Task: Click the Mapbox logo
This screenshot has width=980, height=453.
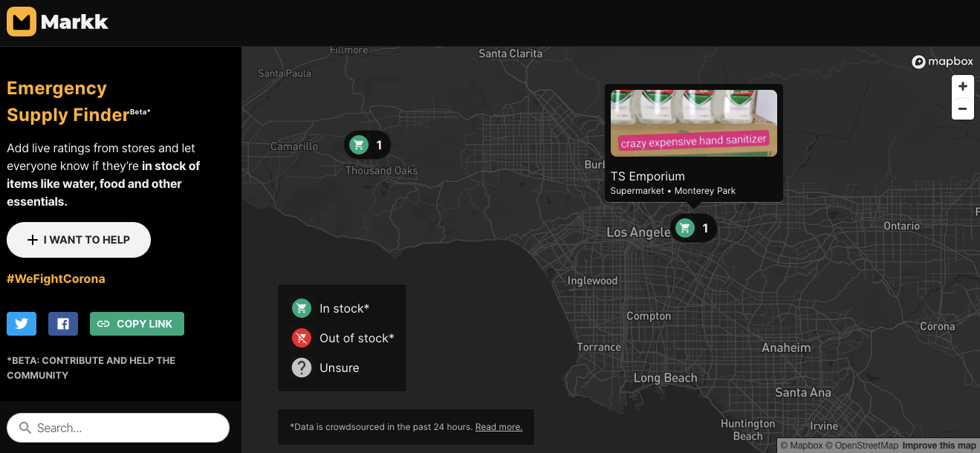Action: [942, 62]
